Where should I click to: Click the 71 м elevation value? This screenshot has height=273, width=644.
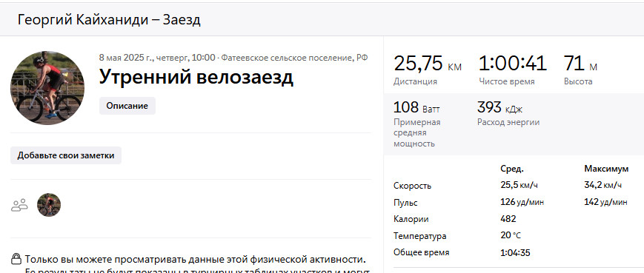pos(580,64)
